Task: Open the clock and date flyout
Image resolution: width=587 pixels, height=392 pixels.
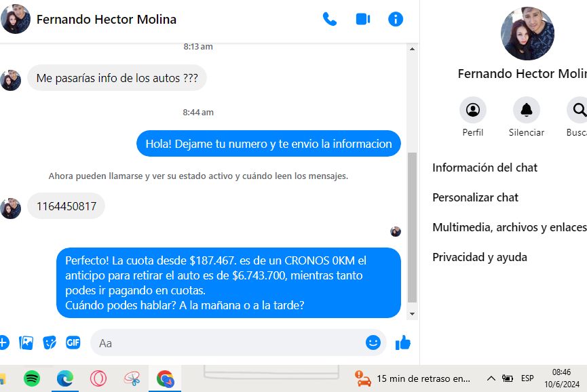Action: pyautogui.click(x=561, y=378)
